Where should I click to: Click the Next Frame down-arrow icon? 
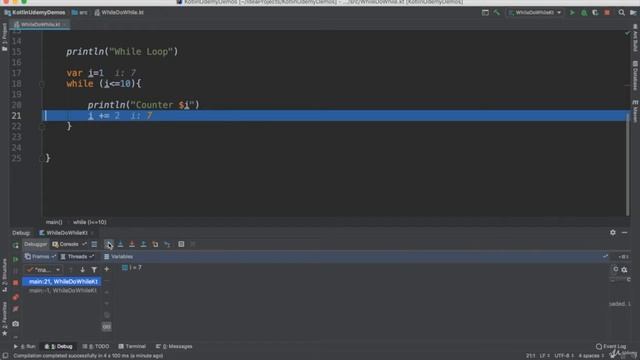pyautogui.click(x=82, y=270)
